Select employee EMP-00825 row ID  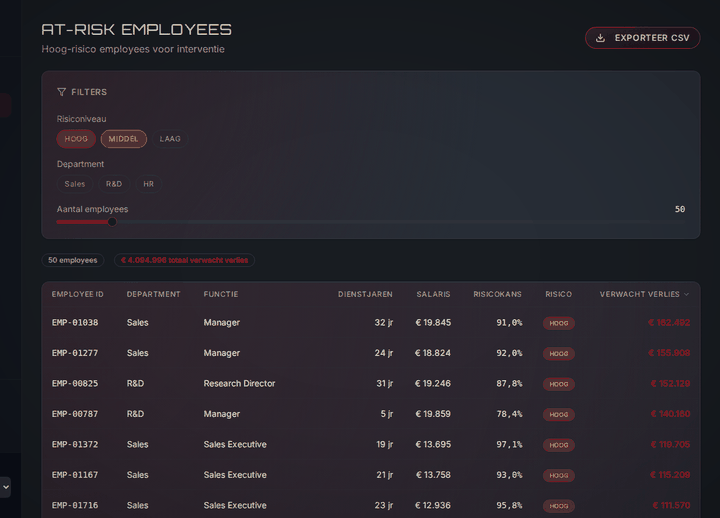pos(75,383)
